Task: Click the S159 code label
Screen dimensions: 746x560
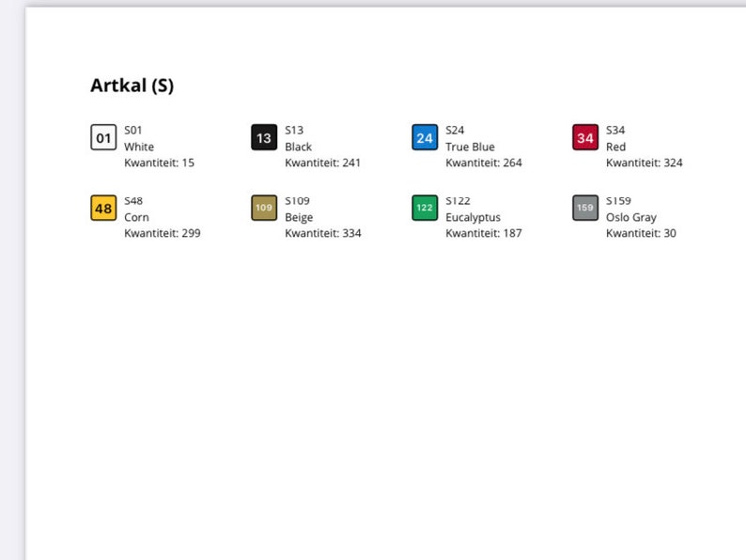Action: pos(618,201)
